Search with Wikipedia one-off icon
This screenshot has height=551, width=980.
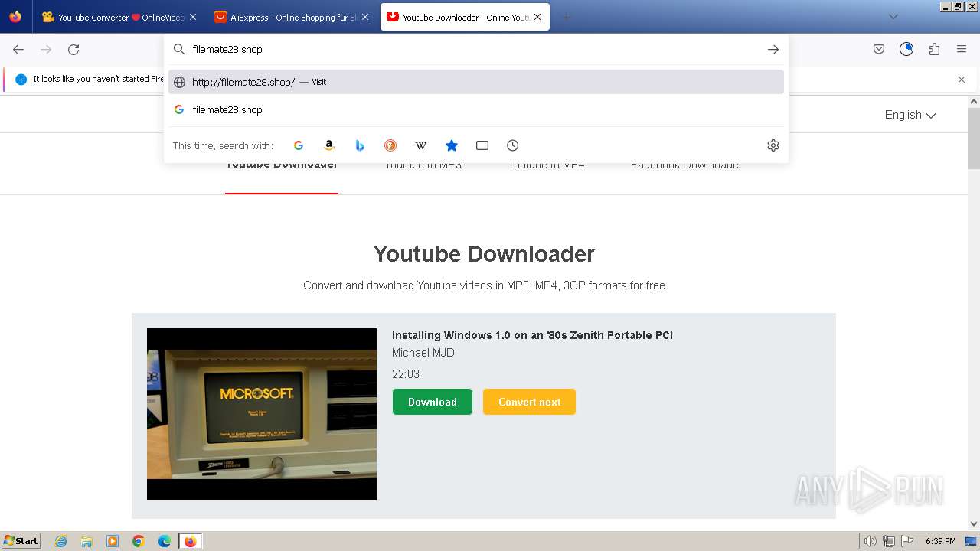click(421, 145)
